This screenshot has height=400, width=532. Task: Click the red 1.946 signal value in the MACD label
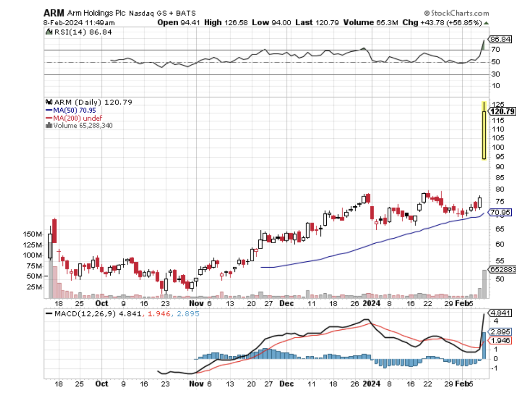coord(159,314)
